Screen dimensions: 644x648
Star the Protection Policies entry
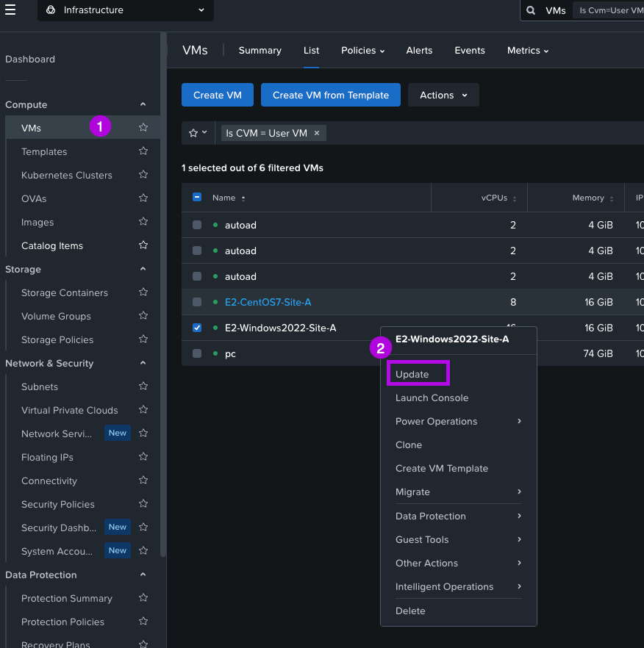(x=143, y=622)
